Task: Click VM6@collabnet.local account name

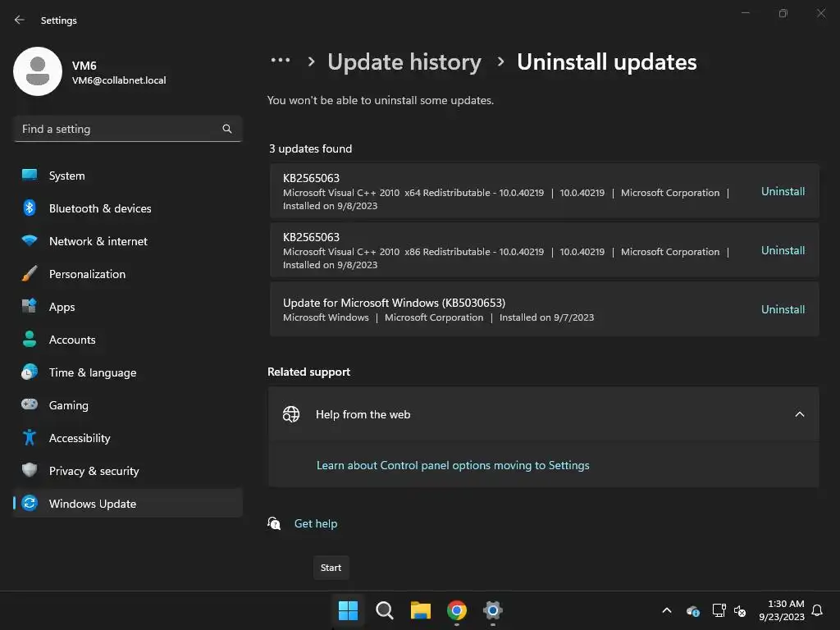Action: coord(119,80)
